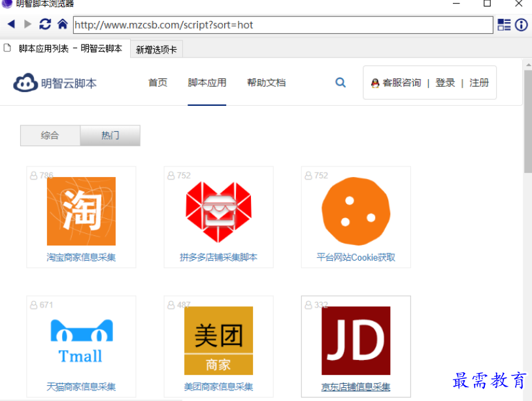The height and width of the screenshot is (401, 532).
Task: Open the home page via house icon
Action: pos(63,24)
